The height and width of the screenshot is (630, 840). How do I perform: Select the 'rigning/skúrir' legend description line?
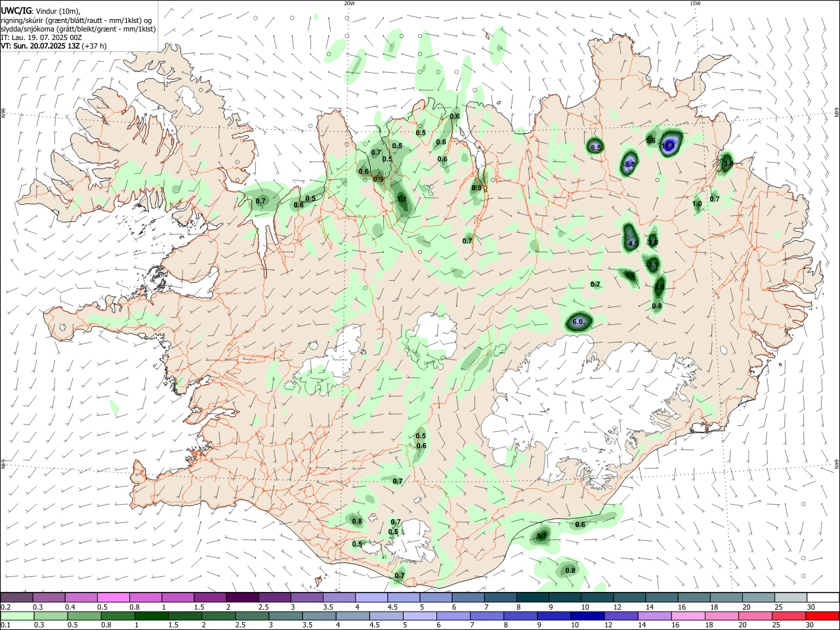tap(77, 20)
